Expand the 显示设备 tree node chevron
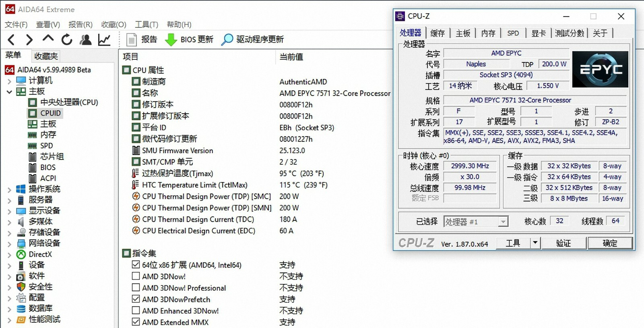The height and width of the screenshot is (328, 644). pyautogui.click(x=9, y=211)
